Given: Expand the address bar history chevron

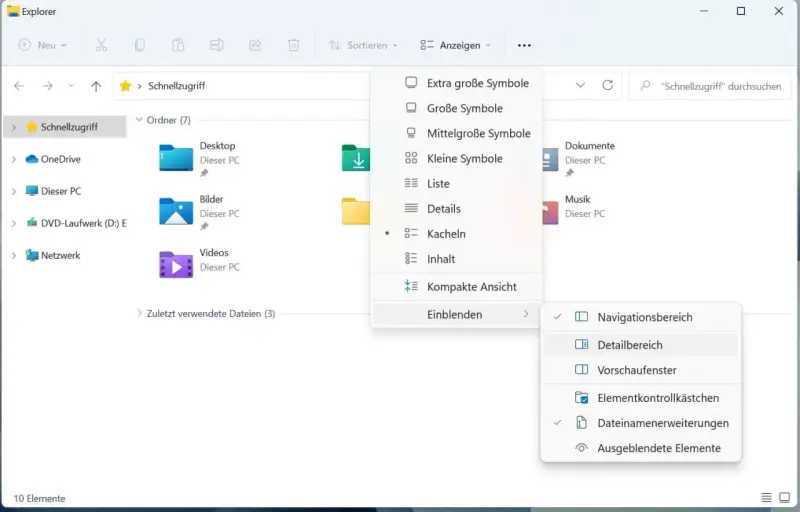Looking at the screenshot, I should tap(580, 85).
